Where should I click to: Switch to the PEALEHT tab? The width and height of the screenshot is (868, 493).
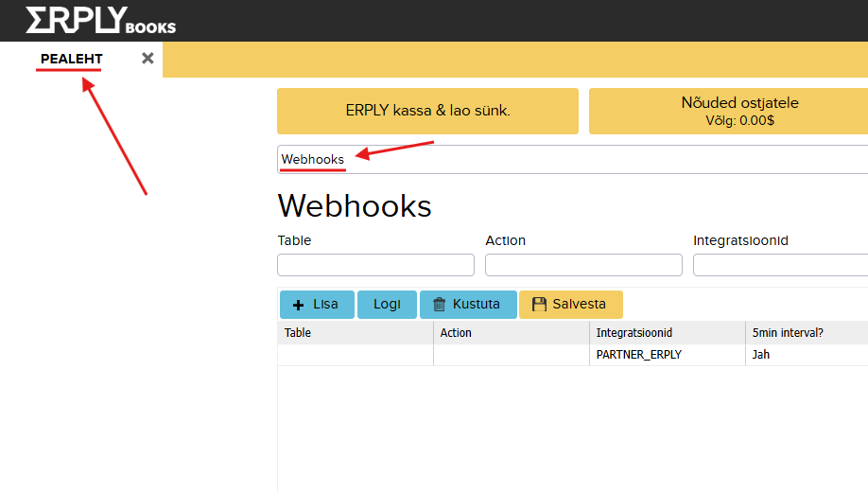[71, 60]
